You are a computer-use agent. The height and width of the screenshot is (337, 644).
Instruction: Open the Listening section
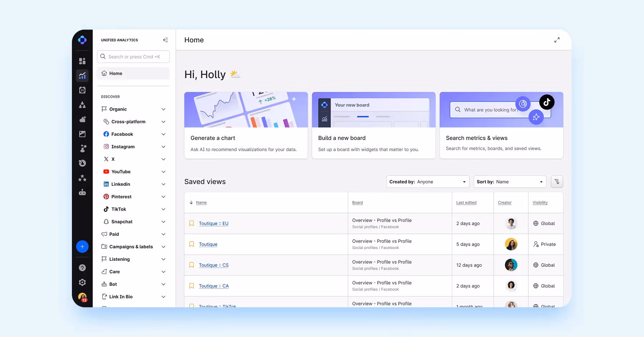(x=133, y=259)
